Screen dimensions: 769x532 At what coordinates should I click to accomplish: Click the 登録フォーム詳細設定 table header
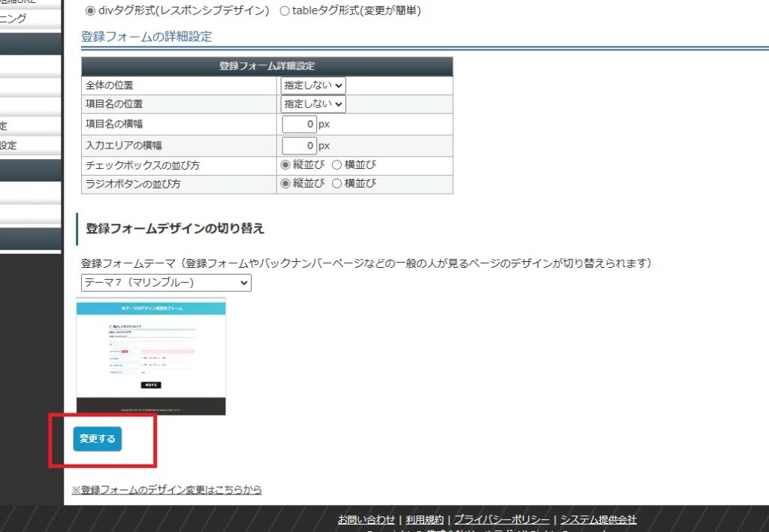pos(267,66)
